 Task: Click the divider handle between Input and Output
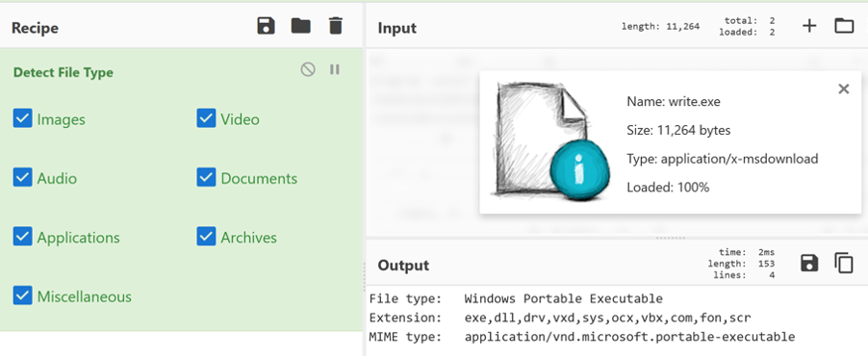tap(671, 239)
